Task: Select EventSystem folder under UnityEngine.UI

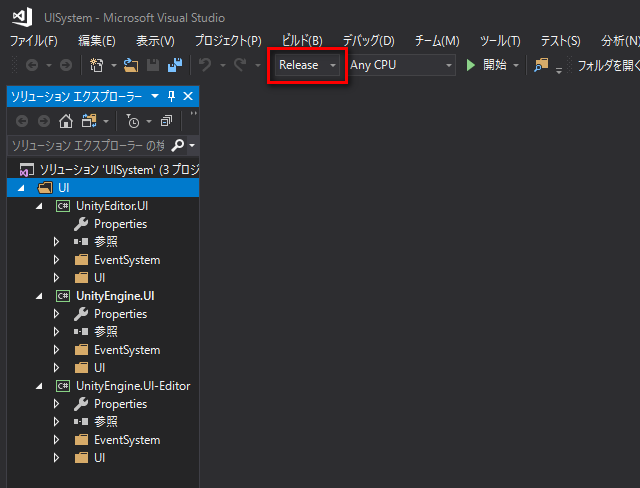Action: (x=127, y=350)
